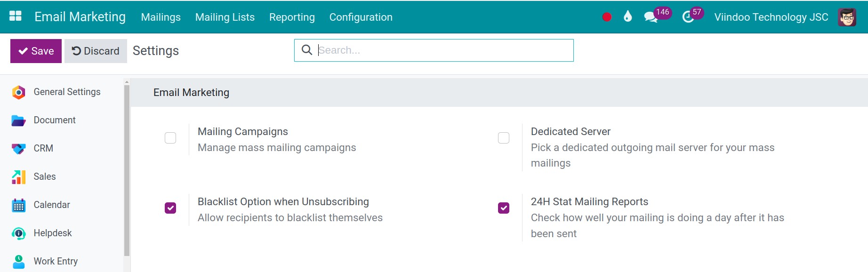The image size is (868, 272).
Task: Select CRM in settings sidebar
Action: pyautogui.click(x=43, y=148)
